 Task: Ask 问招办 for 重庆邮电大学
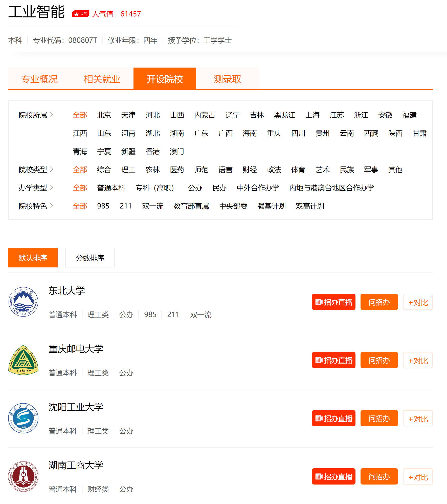coord(379,360)
